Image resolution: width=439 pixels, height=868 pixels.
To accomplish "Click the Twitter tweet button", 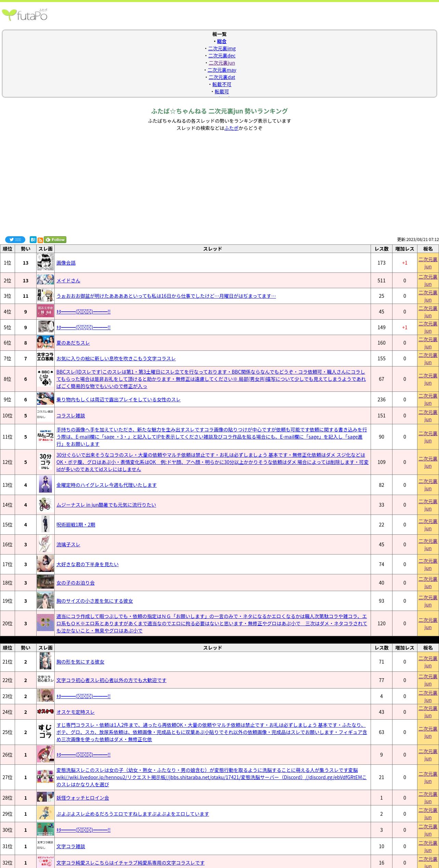I will click(x=15, y=240).
